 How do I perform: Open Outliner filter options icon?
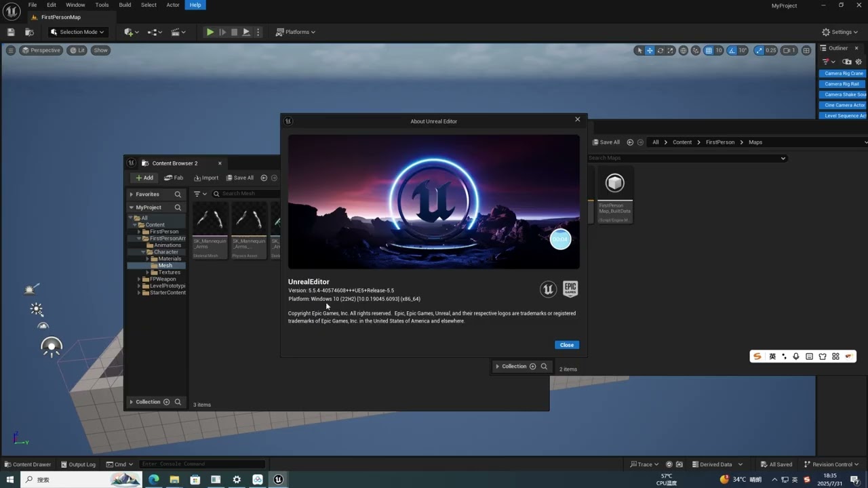point(828,62)
